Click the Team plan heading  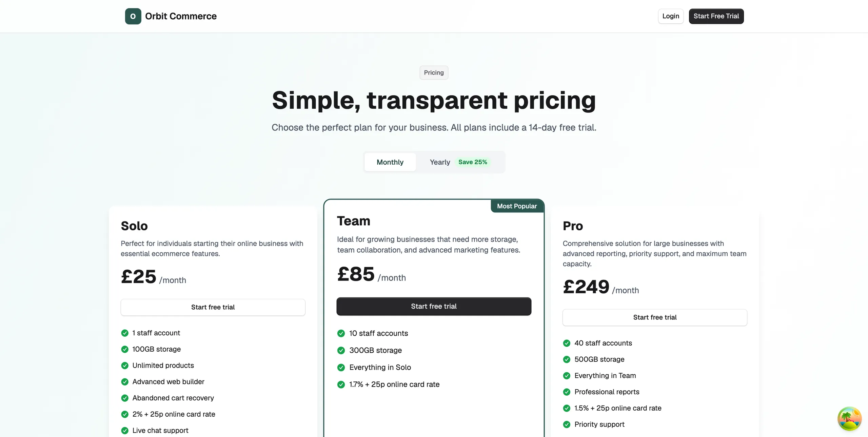(353, 221)
